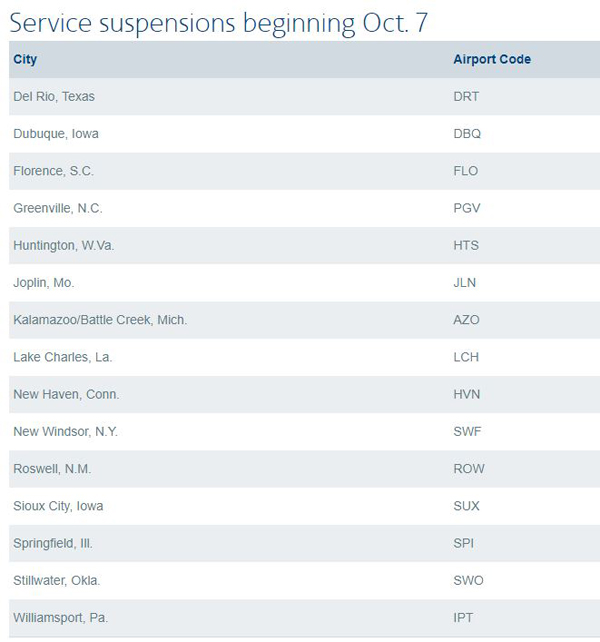The width and height of the screenshot is (600, 642).
Task: Select Stillwater, Okla. city cell
Action: (57, 581)
